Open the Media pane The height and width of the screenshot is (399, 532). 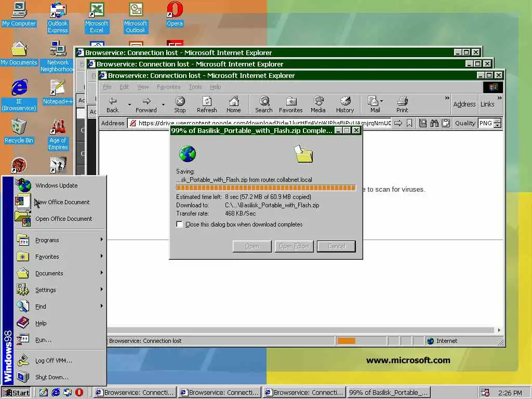click(x=318, y=104)
